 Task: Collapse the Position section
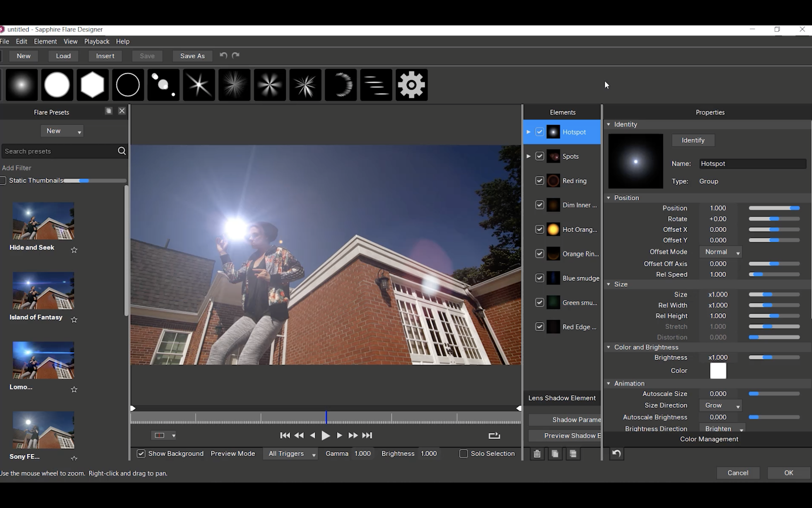tap(608, 198)
